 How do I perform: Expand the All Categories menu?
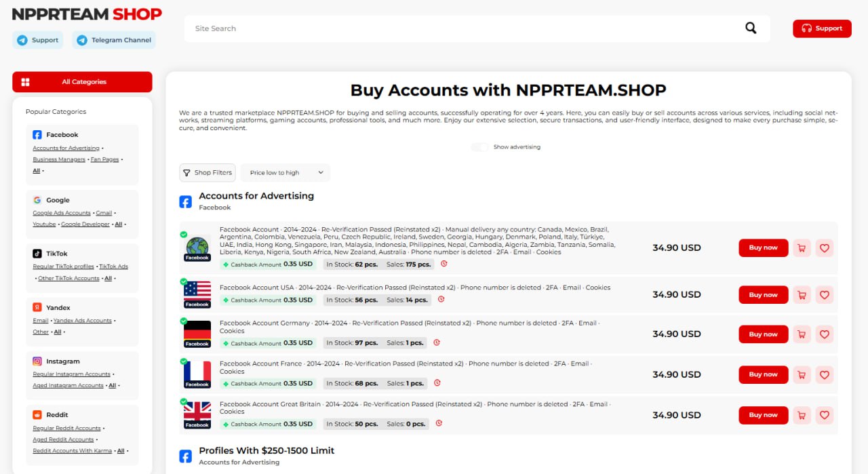[82, 82]
